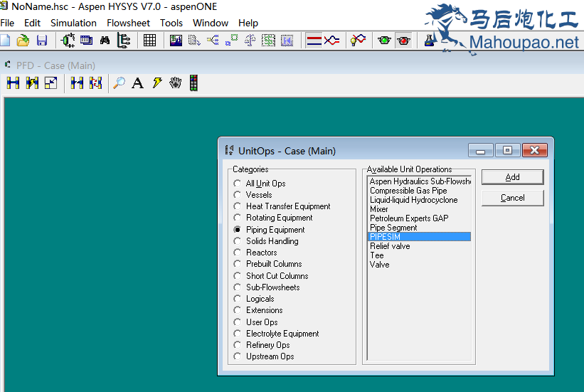This screenshot has height=392, width=584.
Task: Click the plain H icon right of the PFD separator
Action: pyautogui.click(x=77, y=83)
